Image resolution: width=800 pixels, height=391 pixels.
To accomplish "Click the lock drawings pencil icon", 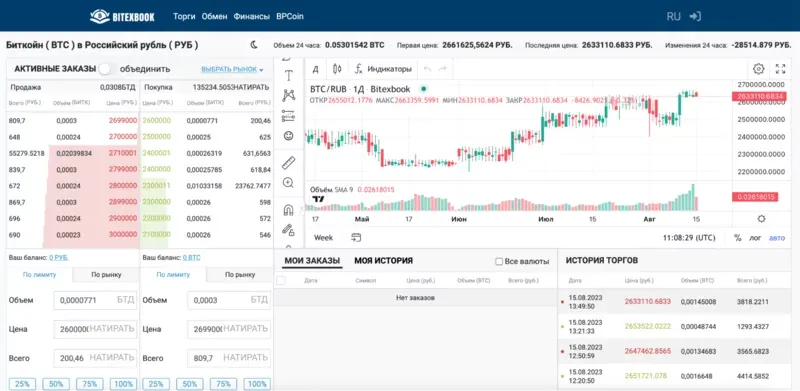I will [x=288, y=230].
